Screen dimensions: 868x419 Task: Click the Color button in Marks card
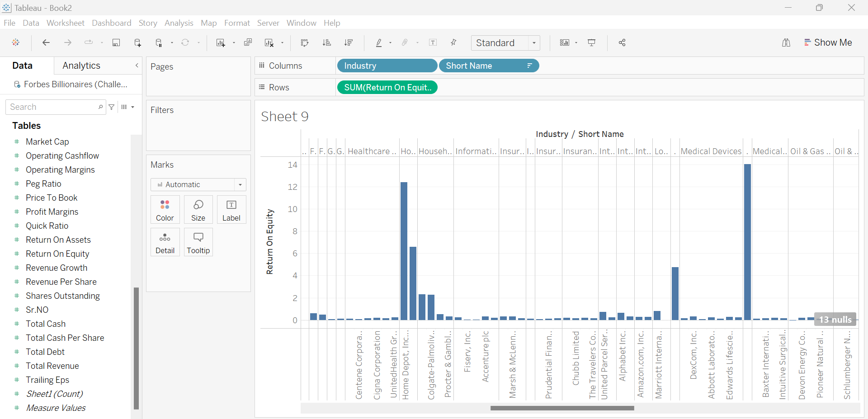coord(165,210)
